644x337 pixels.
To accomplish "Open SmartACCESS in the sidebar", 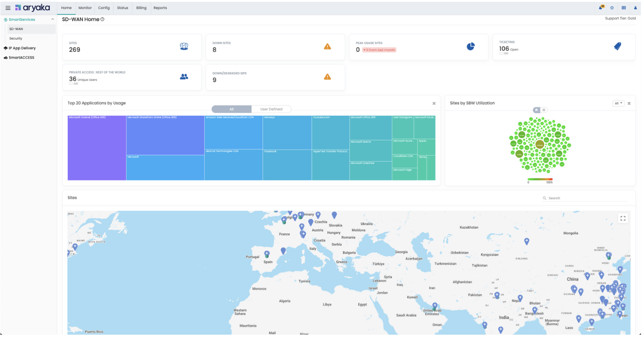I will click(x=21, y=58).
